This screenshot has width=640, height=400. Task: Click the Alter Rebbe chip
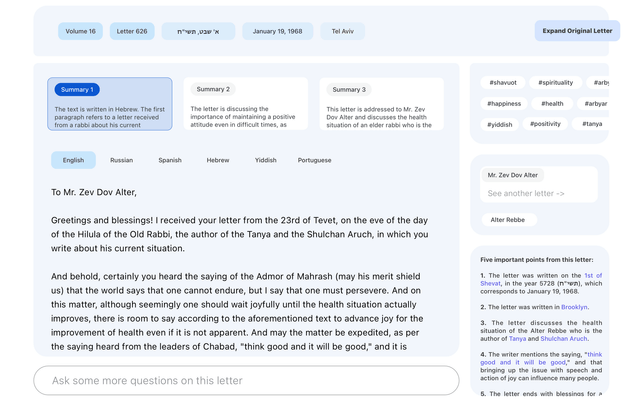[508, 220]
